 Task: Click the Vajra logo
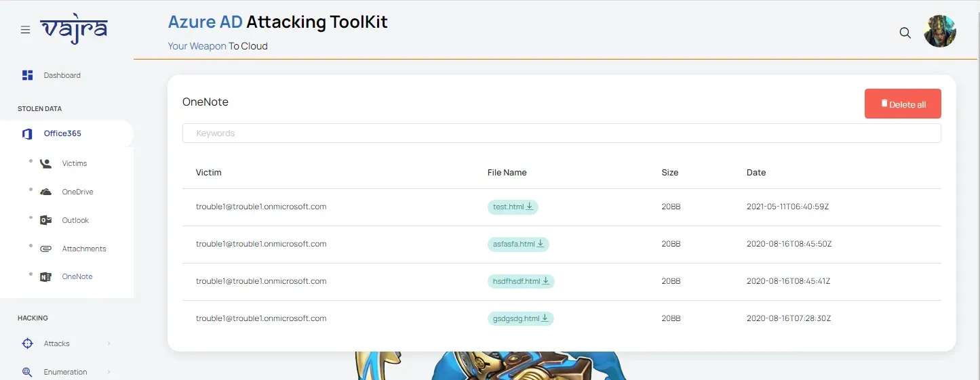(74, 30)
